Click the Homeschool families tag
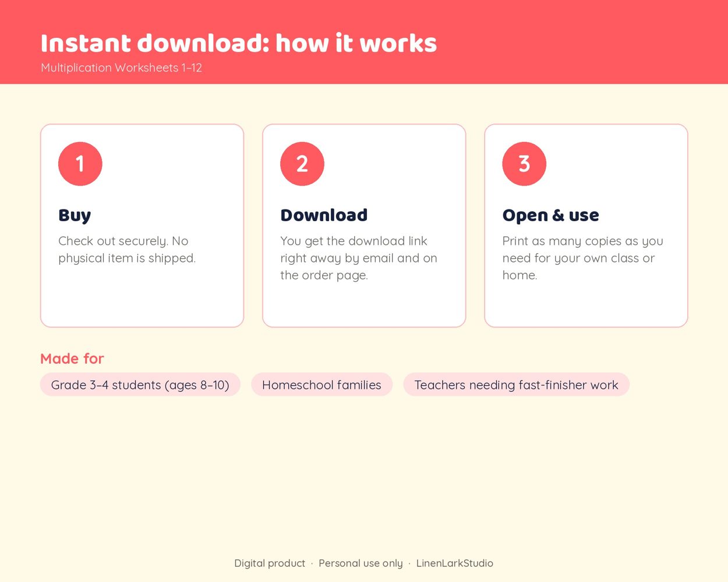 tap(321, 385)
